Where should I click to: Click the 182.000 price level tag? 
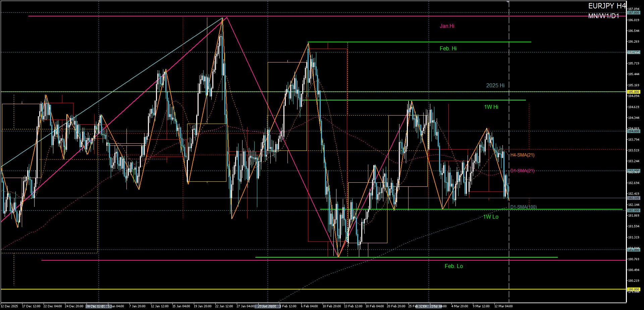(634, 211)
